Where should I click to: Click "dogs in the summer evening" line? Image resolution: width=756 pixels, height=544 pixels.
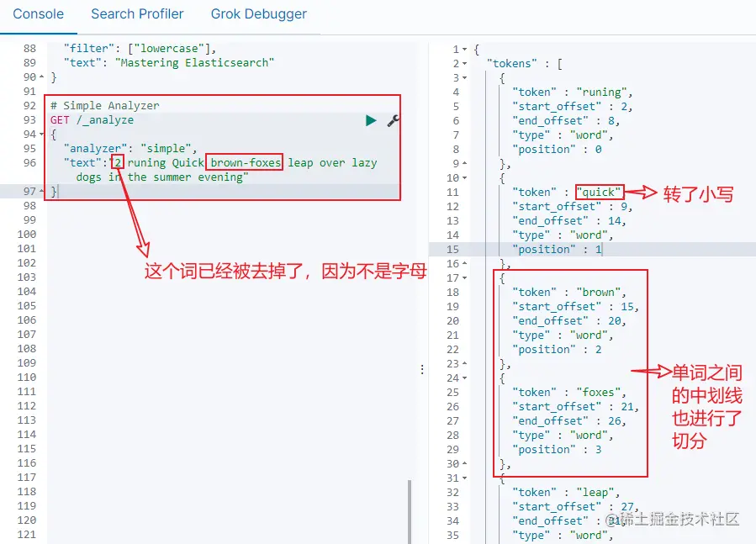pos(162,177)
